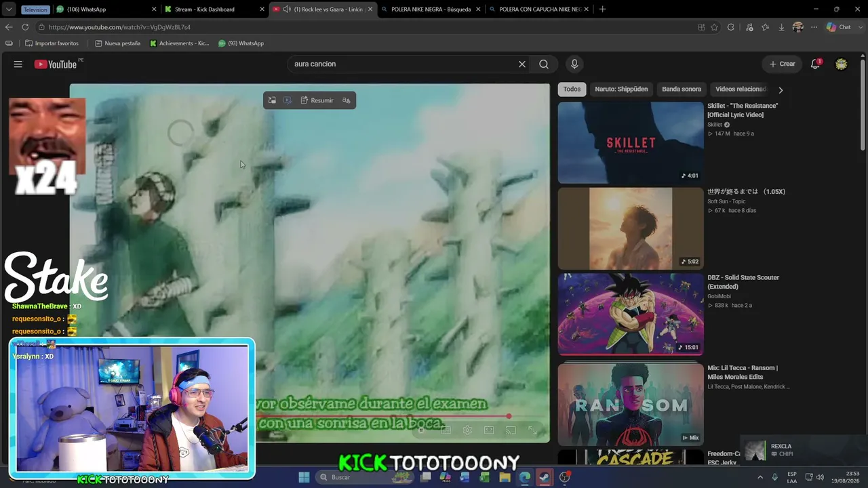Seek using the red video progress bar
Image resolution: width=868 pixels, height=488 pixels.
[382, 416]
